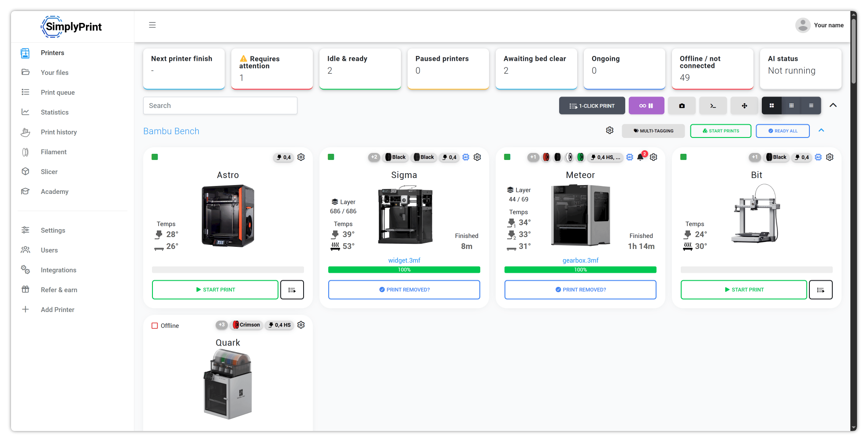Click the 0,4 nozzle badge on Astro

click(x=283, y=157)
